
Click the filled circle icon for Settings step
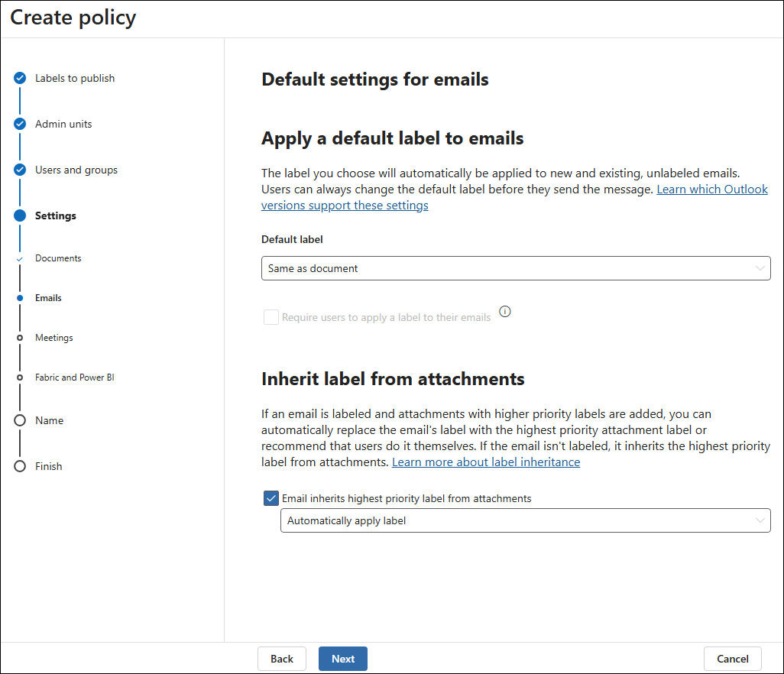point(20,215)
